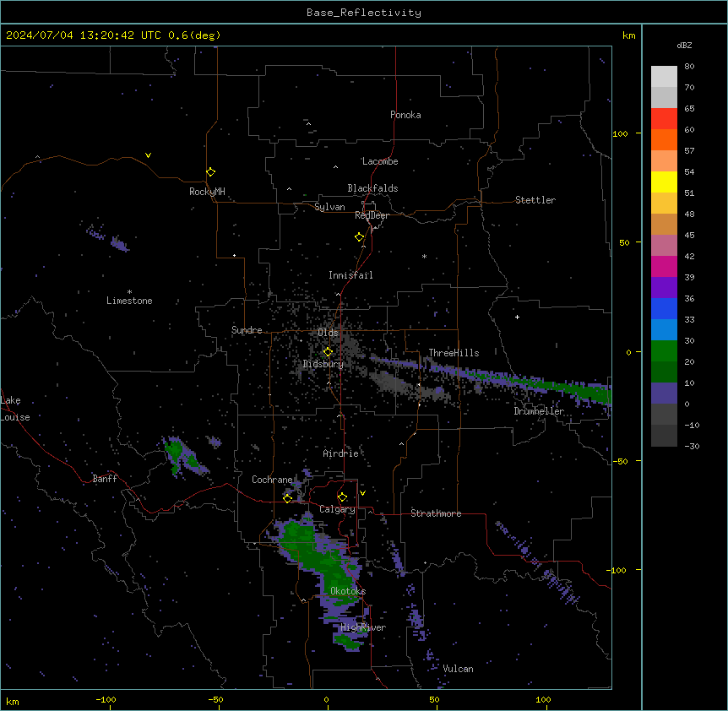Click the Ponoka city label
Image resolution: width=728 pixels, height=711 pixels.
click(x=405, y=115)
